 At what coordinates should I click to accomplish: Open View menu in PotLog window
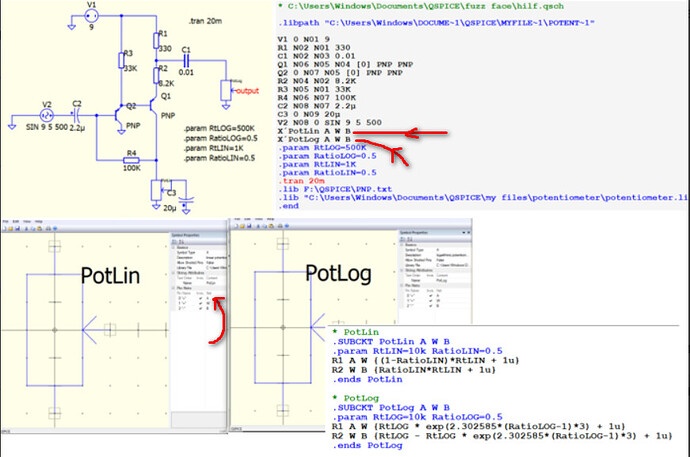click(259, 219)
